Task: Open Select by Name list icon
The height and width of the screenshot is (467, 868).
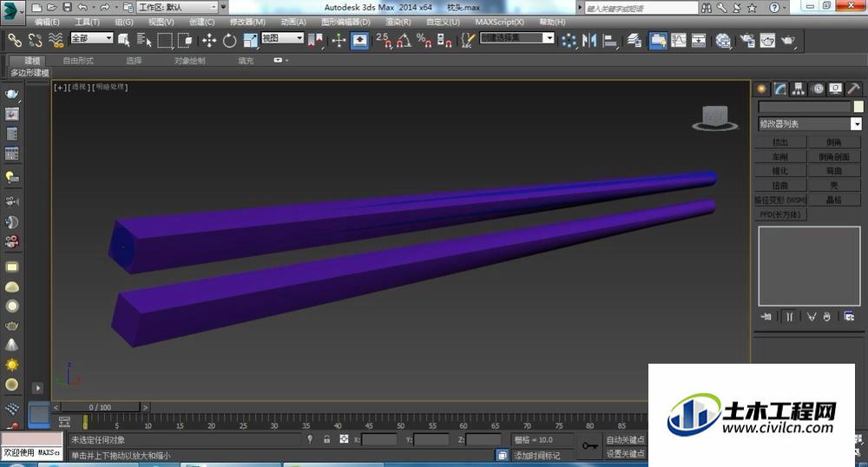Action: (x=144, y=40)
